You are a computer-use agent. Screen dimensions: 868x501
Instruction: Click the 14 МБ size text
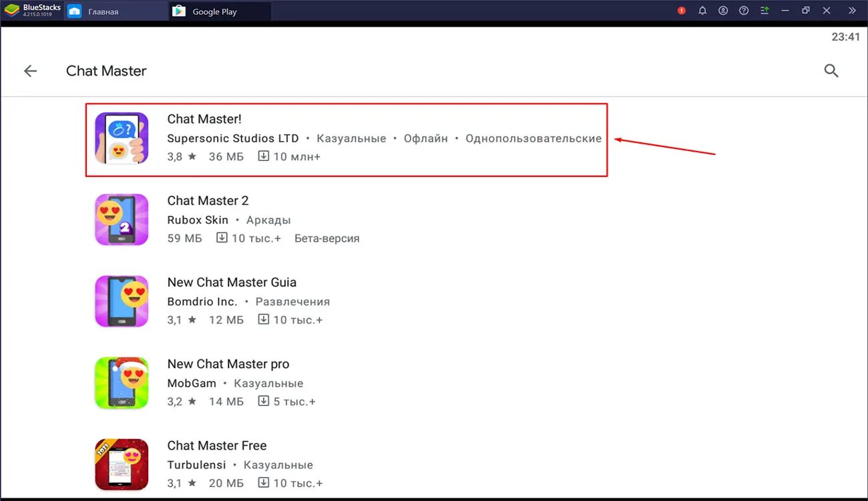[226, 401]
